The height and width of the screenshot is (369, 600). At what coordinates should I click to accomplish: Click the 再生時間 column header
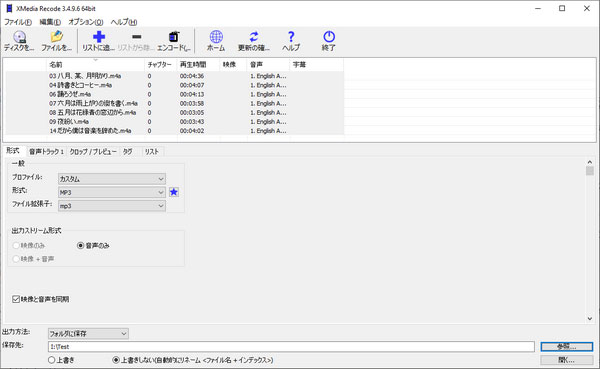click(x=198, y=65)
